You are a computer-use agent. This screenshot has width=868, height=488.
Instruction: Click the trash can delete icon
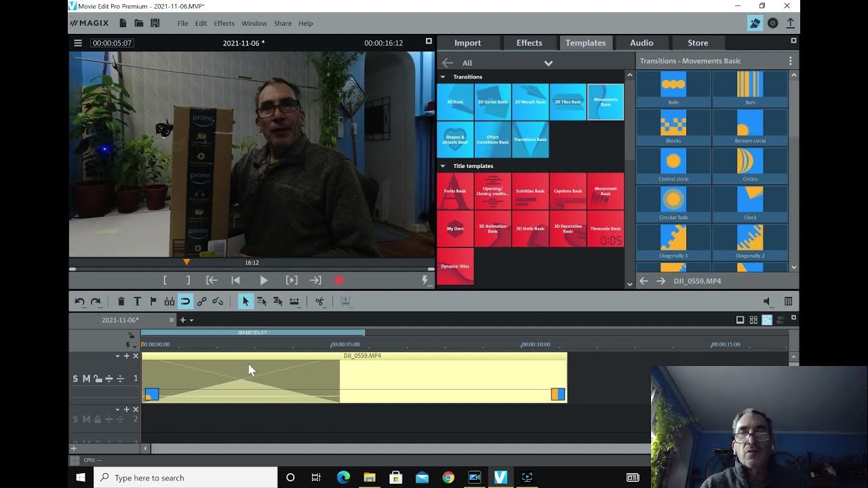point(121,302)
